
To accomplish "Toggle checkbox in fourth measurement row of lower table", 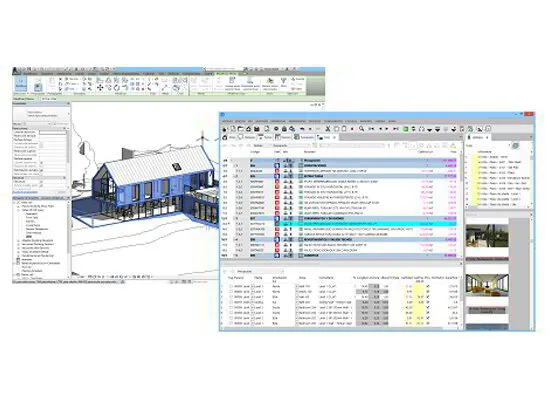I will (231, 302).
